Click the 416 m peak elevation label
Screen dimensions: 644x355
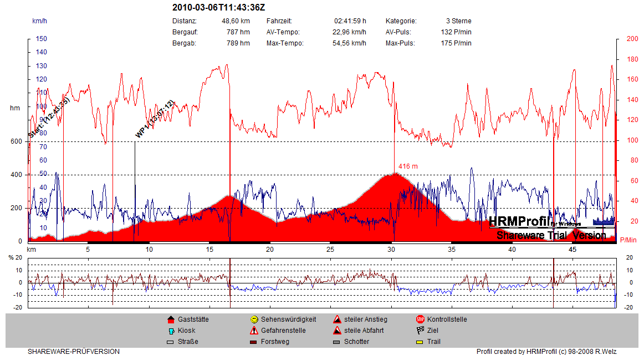pos(408,166)
